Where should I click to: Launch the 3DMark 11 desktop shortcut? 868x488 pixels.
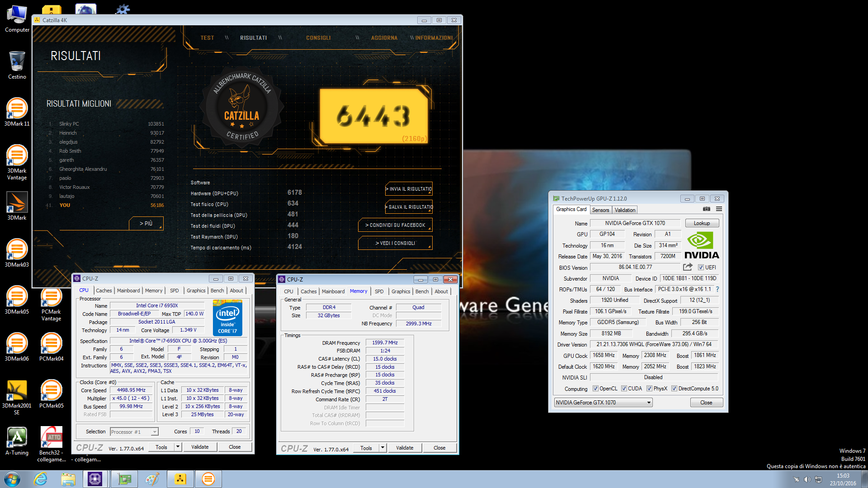point(17,112)
